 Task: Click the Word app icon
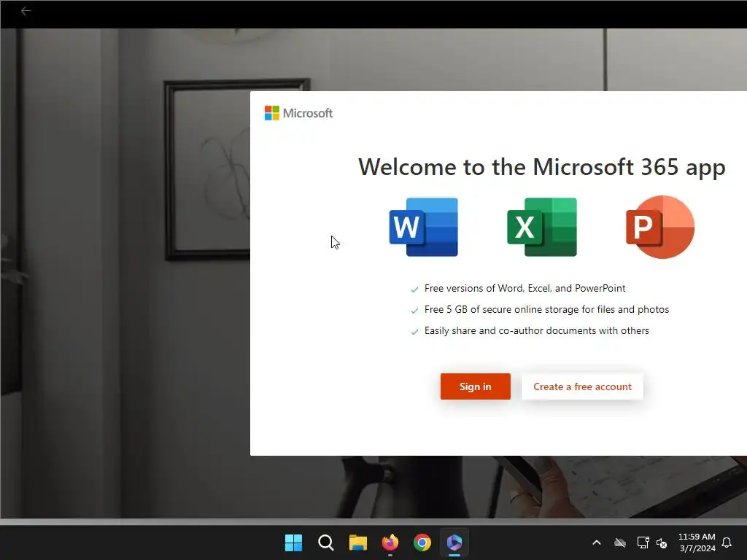(424, 227)
